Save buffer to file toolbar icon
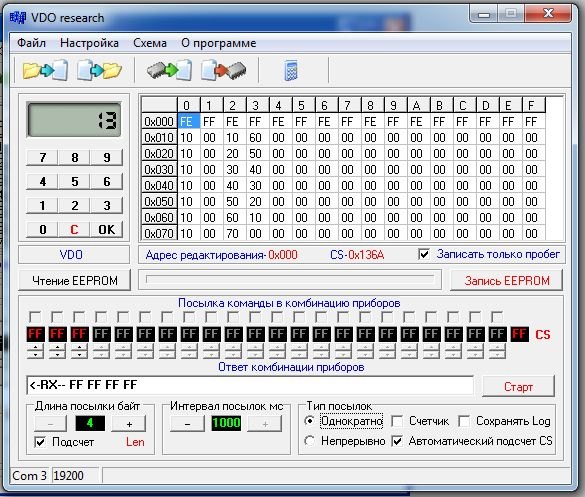 [99, 70]
